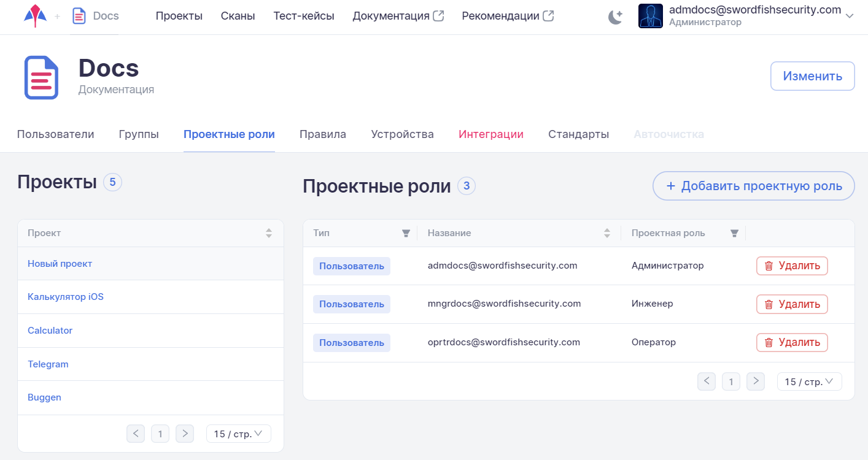Click the user avatar image
This screenshot has height=460, width=868.
point(650,16)
